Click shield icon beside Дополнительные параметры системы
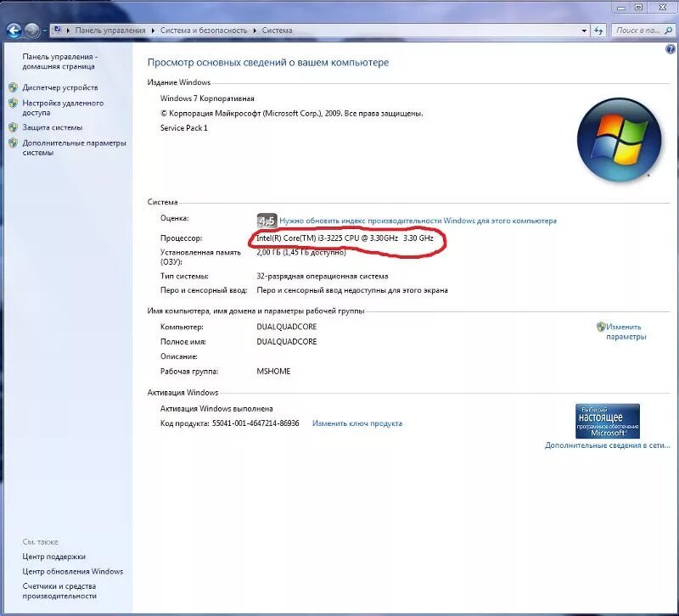679x616 pixels. pyautogui.click(x=13, y=143)
